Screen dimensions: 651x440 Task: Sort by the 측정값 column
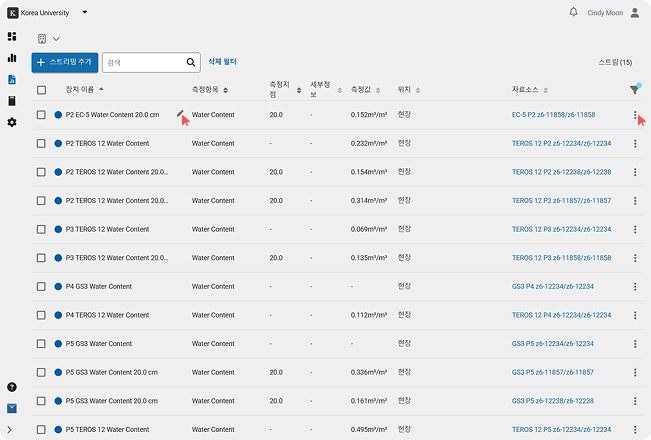click(x=365, y=90)
